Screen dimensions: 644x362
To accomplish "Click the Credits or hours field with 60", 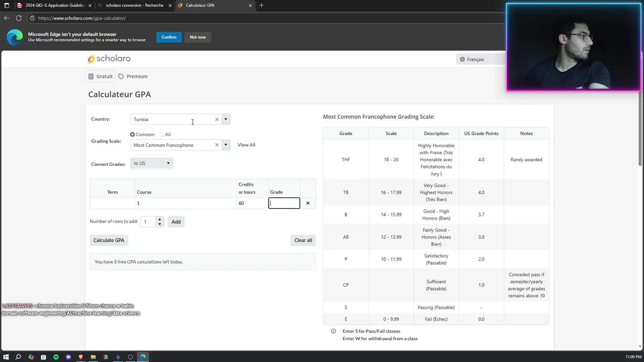I will pyautogui.click(x=253, y=203).
